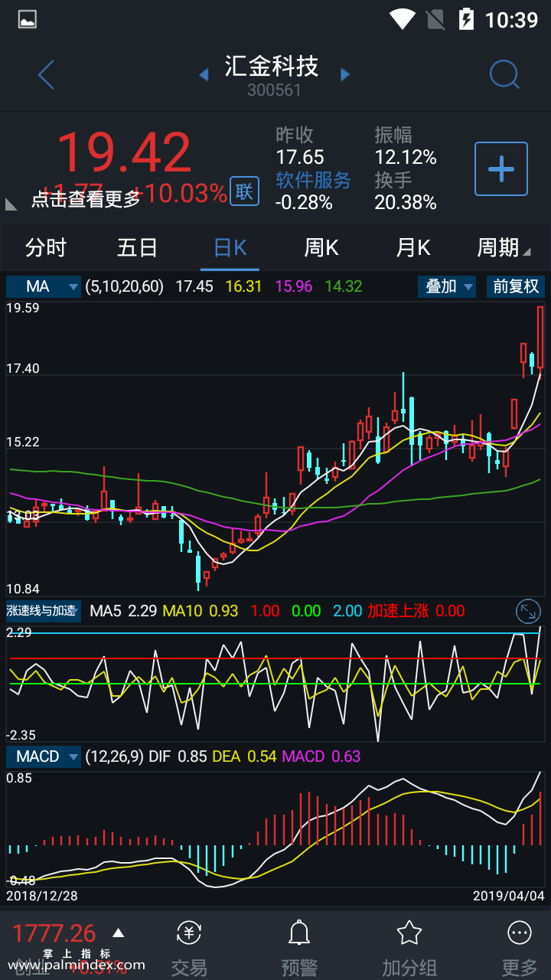551x980 pixels.
Task: Tap 换手 value 20.38%
Action: [x=406, y=203]
